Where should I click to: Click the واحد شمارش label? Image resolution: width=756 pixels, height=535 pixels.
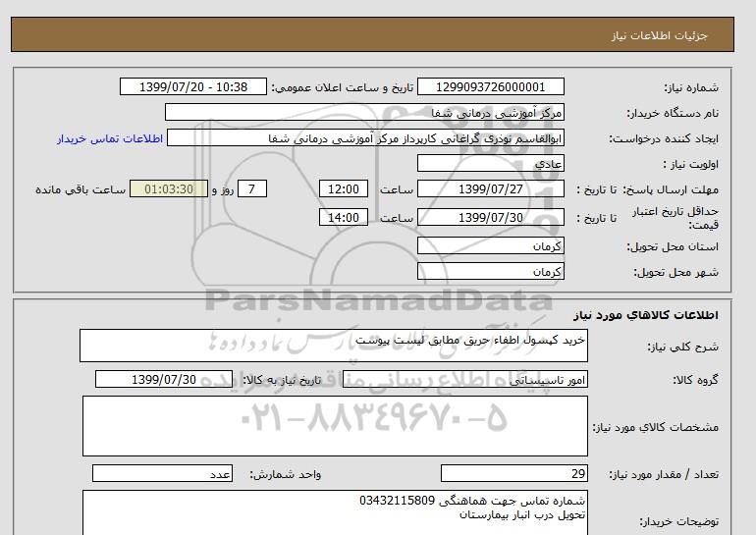[285, 474]
